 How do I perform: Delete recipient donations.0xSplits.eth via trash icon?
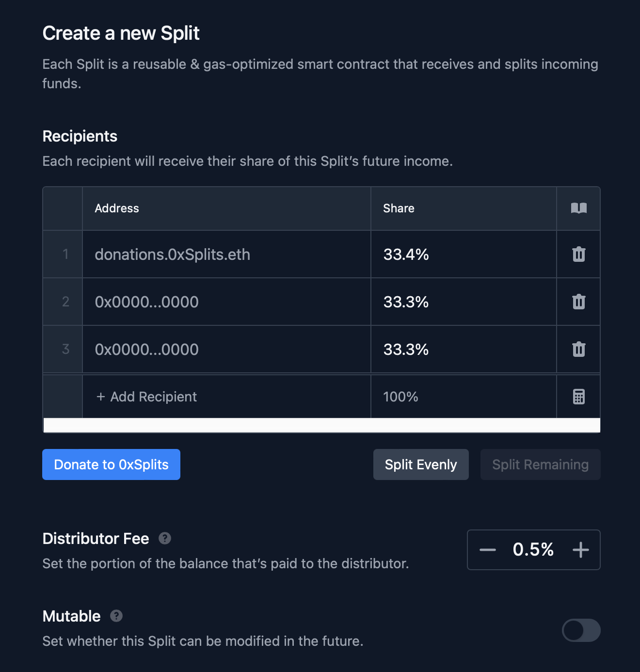578,254
